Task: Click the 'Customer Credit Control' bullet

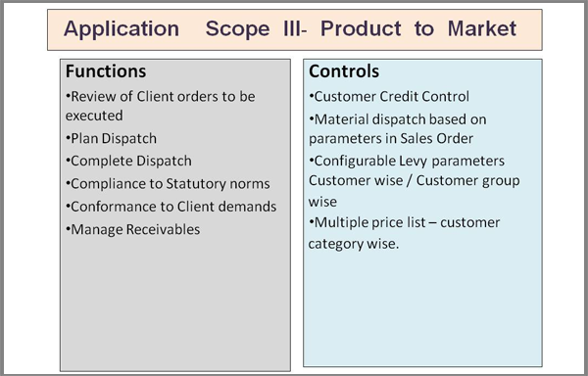Action: pyautogui.click(x=389, y=97)
